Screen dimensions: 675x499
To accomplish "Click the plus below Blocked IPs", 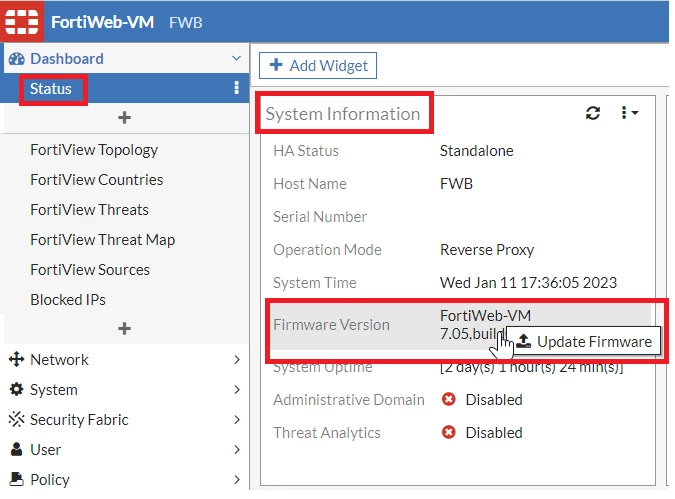I will 124,329.
